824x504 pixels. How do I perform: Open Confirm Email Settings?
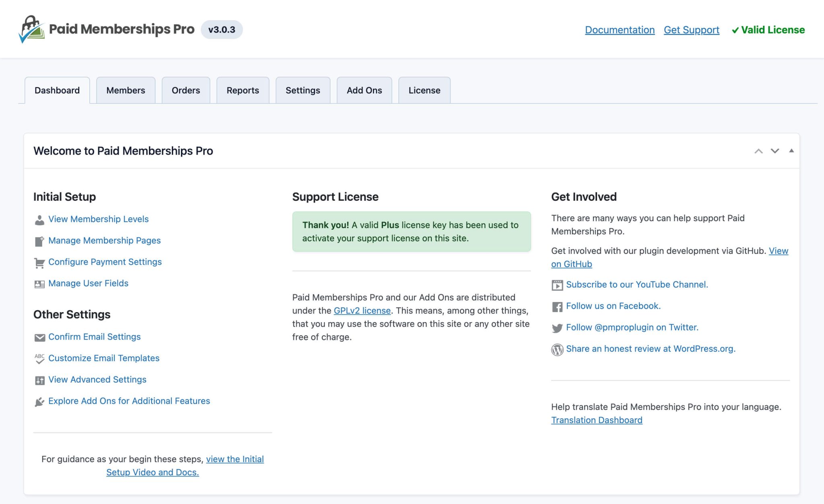pyautogui.click(x=95, y=336)
